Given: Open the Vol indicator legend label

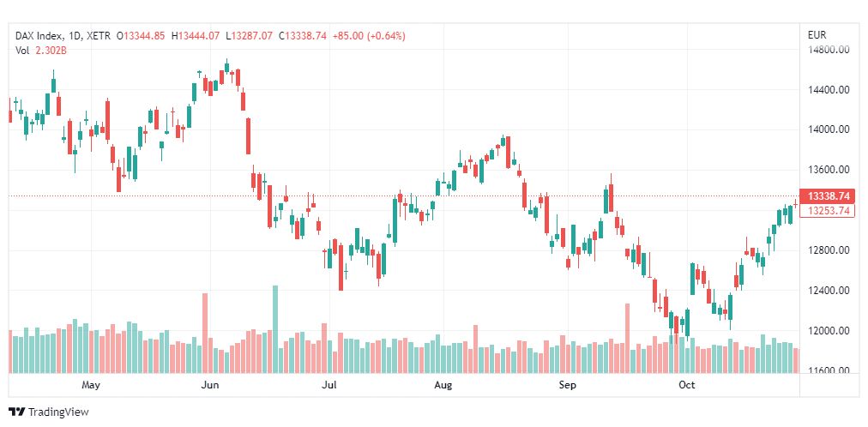Looking at the screenshot, I should pyautogui.click(x=22, y=51).
